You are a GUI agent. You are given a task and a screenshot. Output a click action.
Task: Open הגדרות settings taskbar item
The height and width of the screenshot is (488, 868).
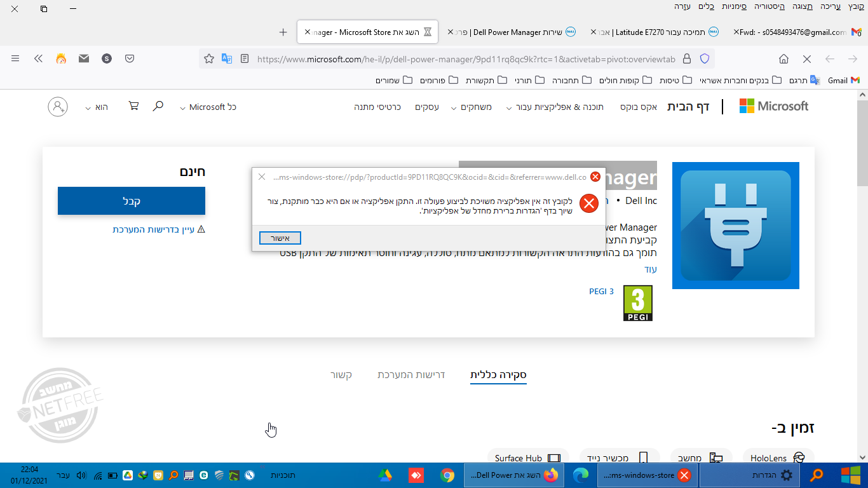[750, 475]
